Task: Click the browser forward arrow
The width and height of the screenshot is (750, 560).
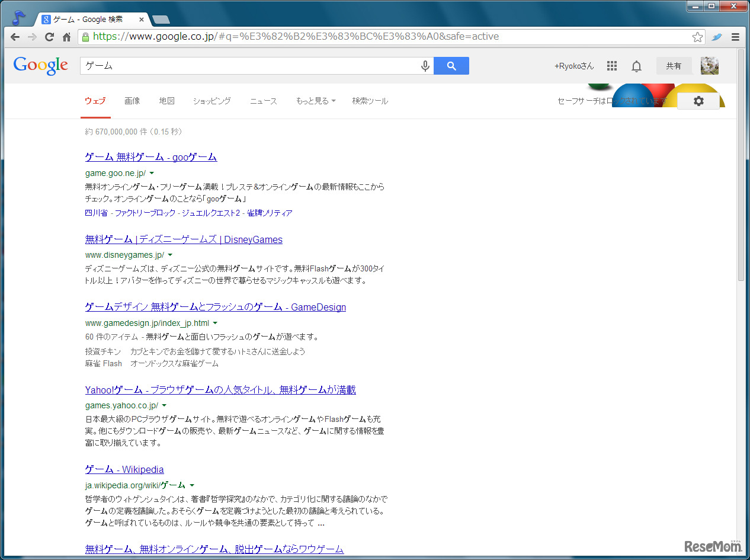Action: coord(33,37)
